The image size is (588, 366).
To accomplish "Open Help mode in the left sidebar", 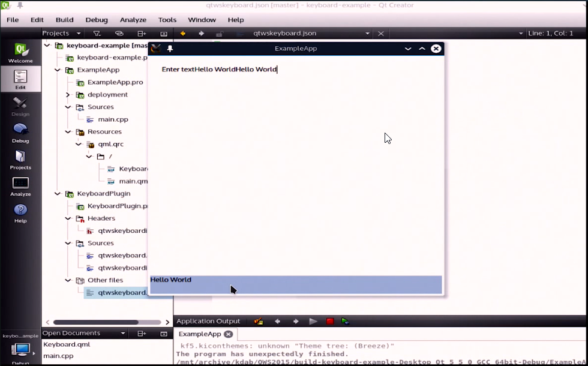I will (20, 213).
